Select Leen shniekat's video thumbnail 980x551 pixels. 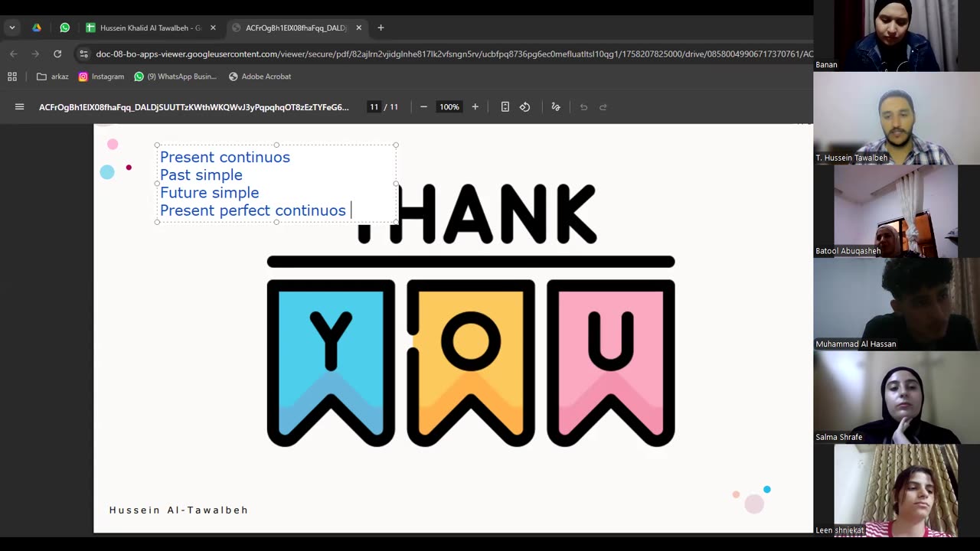pyautogui.click(x=897, y=491)
